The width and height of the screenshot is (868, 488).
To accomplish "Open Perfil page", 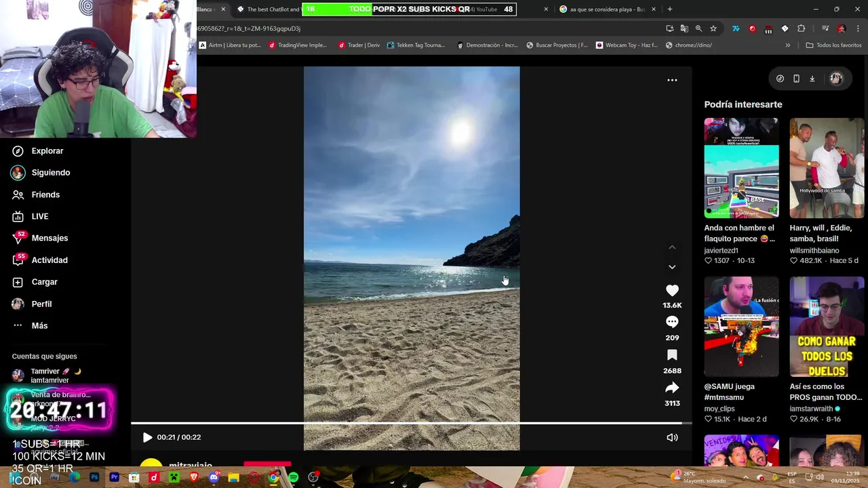I will pos(32,304).
